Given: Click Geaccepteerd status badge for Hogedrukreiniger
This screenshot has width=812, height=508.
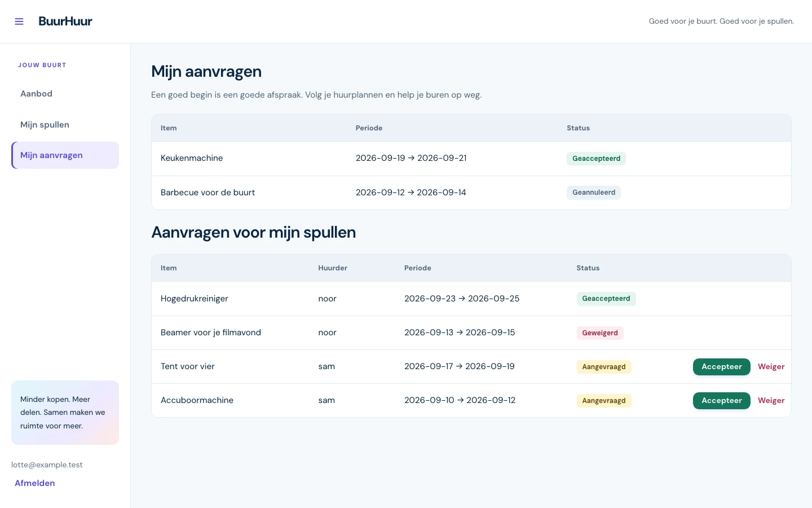Looking at the screenshot, I should pyautogui.click(x=606, y=299).
